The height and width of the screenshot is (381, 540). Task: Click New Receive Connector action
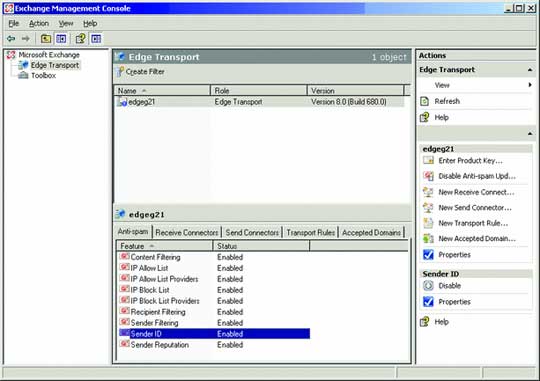(476, 192)
